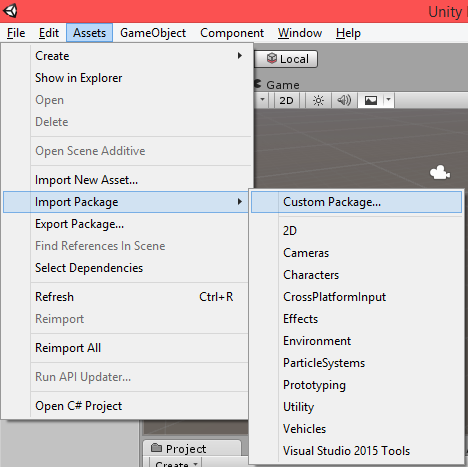Toggle 2D scene view mode
The height and width of the screenshot is (467, 468).
286,100
